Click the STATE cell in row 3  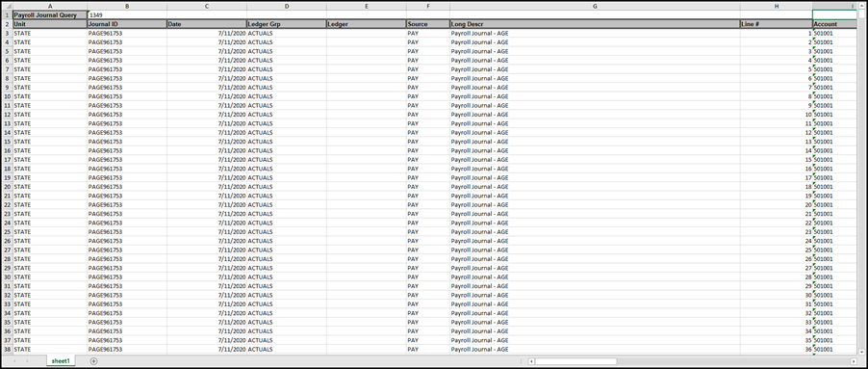coord(50,34)
